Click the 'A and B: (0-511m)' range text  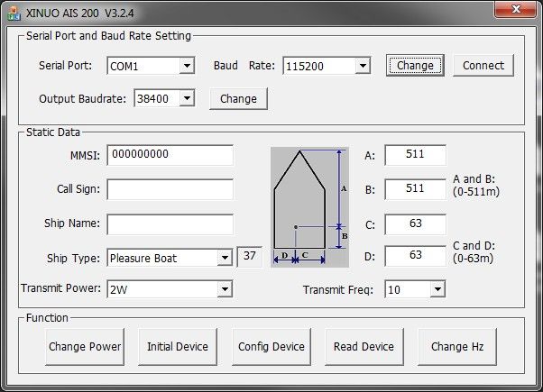point(476,185)
